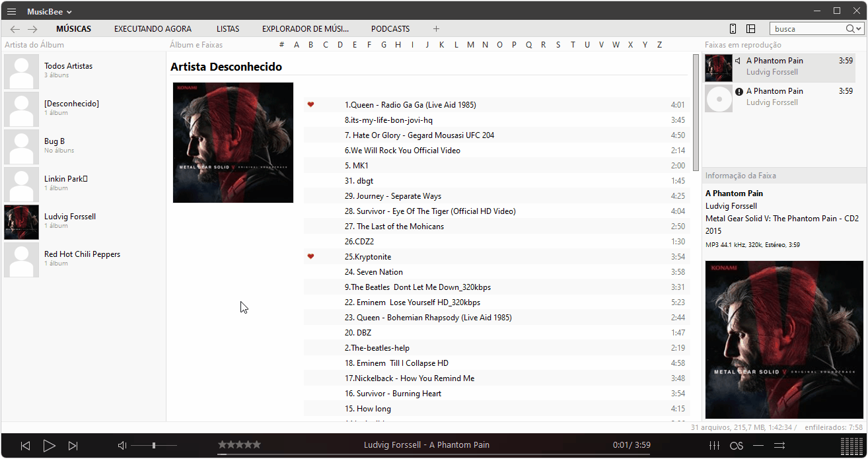The width and height of the screenshot is (868, 459).
Task: Toggle Last.fm scrobbling icon
Action: point(737,446)
